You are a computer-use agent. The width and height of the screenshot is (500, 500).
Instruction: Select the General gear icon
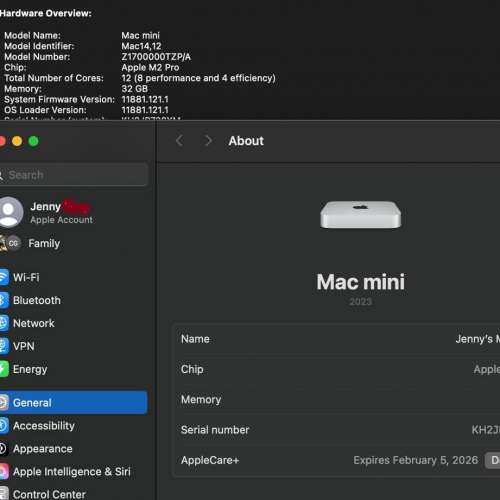pyautogui.click(x=4, y=403)
